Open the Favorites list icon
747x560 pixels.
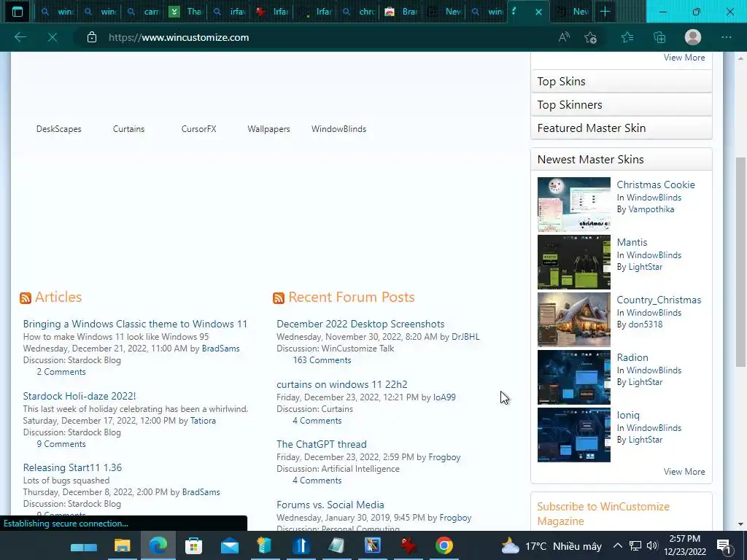click(x=627, y=37)
